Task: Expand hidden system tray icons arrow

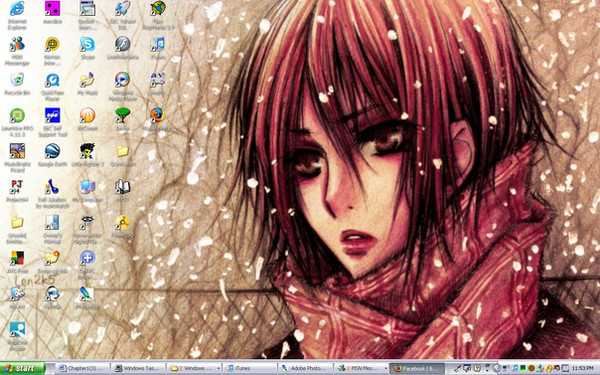Action: pos(496,368)
